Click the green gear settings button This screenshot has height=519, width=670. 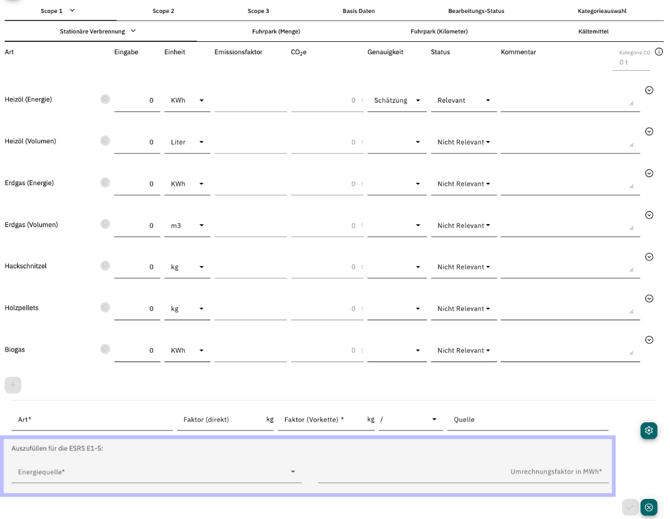click(x=649, y=431)
